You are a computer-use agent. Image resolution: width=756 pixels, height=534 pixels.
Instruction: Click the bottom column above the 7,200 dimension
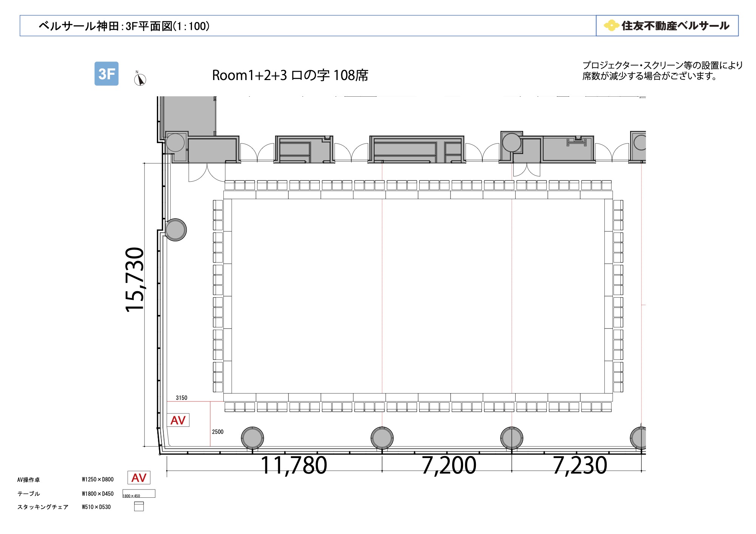click(382, 438)
